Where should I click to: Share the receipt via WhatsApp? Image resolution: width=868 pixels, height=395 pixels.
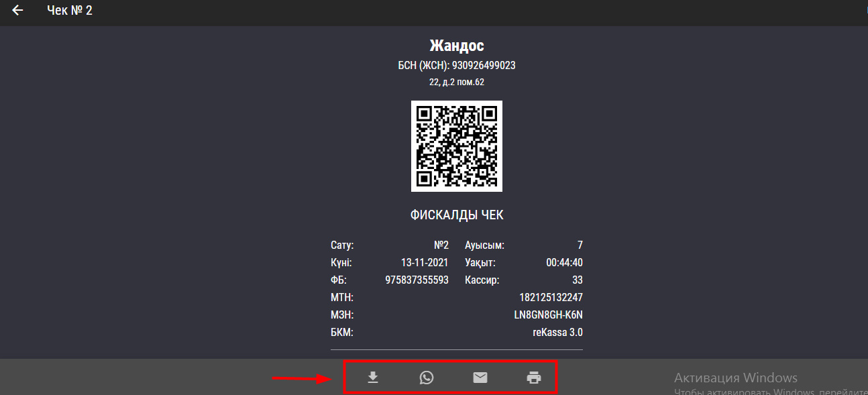click(x=427, y=378)
